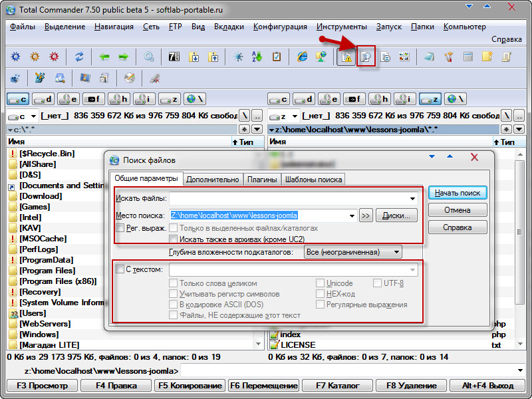Click the orange gear toolbar icon

(35, 57)
